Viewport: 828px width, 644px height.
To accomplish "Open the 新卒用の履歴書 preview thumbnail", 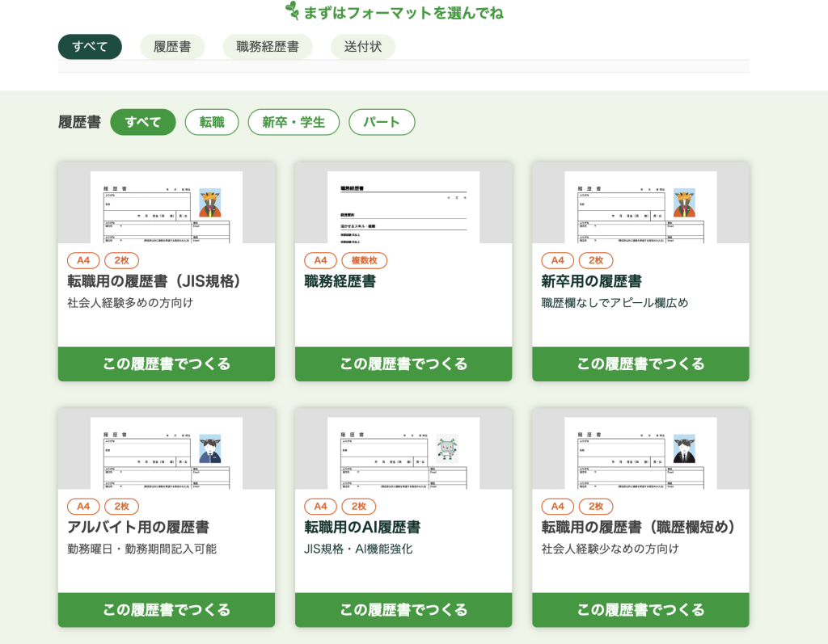I will 640,206.
